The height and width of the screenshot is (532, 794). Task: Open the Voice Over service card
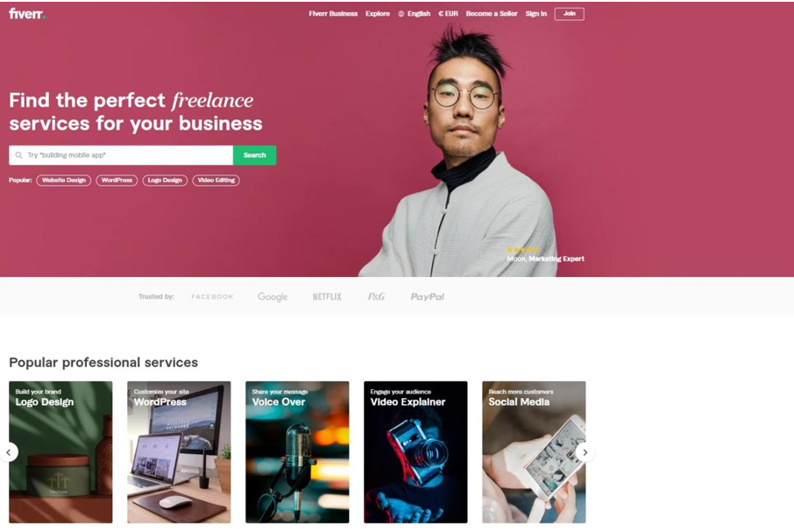click(297, 452)
